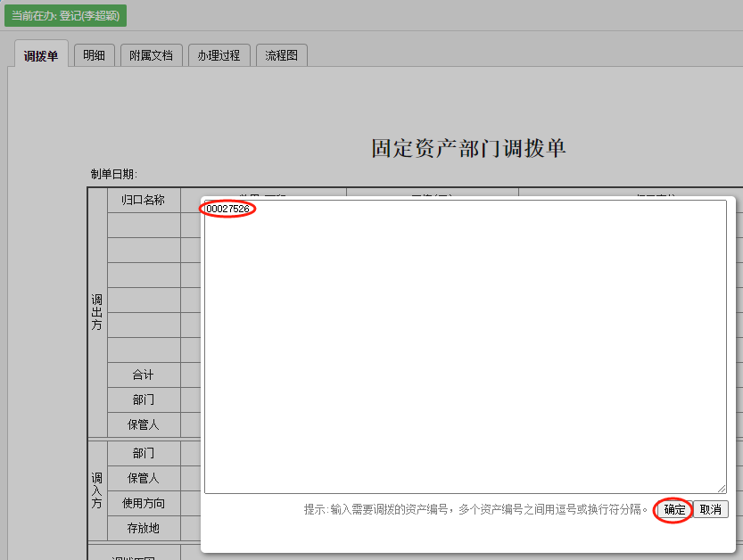The width and height of the screenshot is (743, 560).
Task: Click the entered asset number 00027526
Action: (x=227, y=209)
